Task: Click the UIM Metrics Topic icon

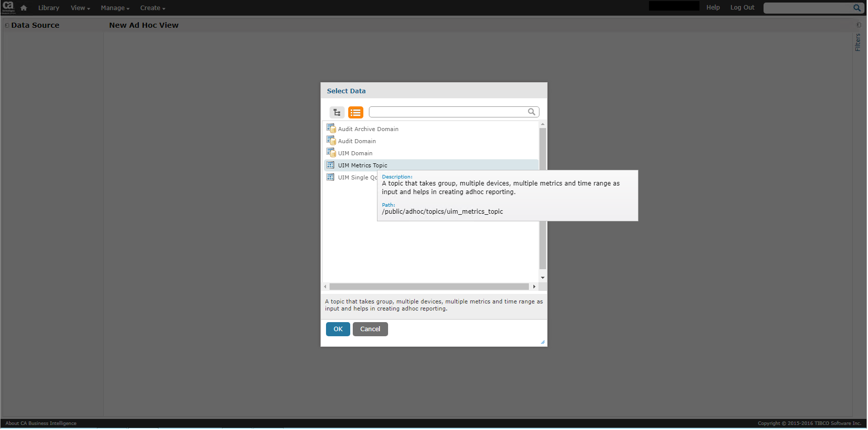Action: coord(331,165)
